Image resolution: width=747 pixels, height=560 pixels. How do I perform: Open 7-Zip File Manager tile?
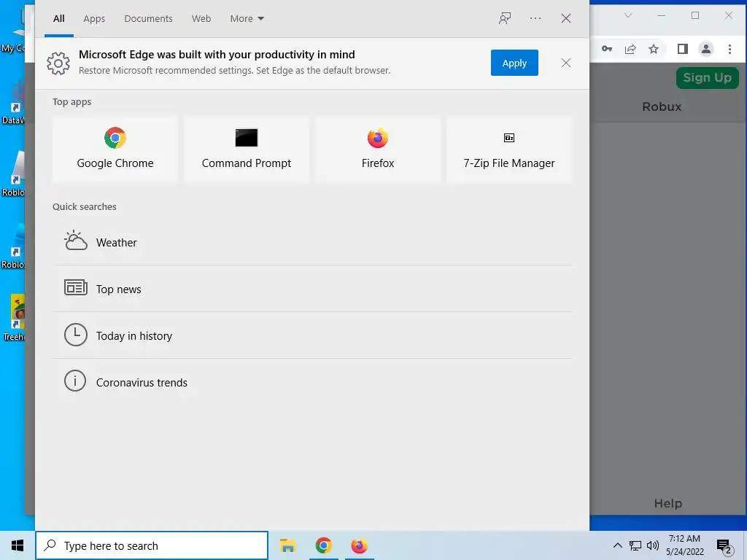coord(508,149)
